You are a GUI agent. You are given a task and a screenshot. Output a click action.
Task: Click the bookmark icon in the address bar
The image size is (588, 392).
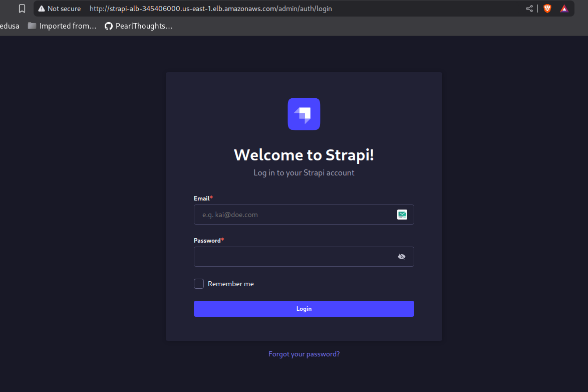click(22, 9)
